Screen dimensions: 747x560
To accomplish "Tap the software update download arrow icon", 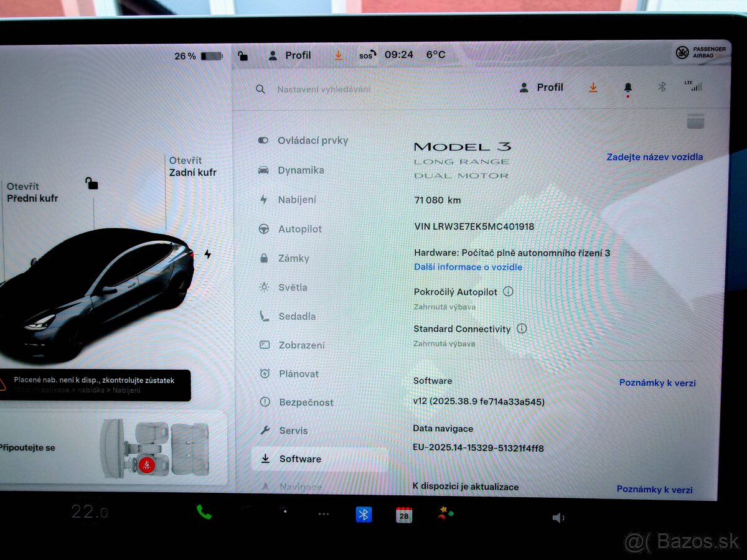I will [x=593, y=87].
